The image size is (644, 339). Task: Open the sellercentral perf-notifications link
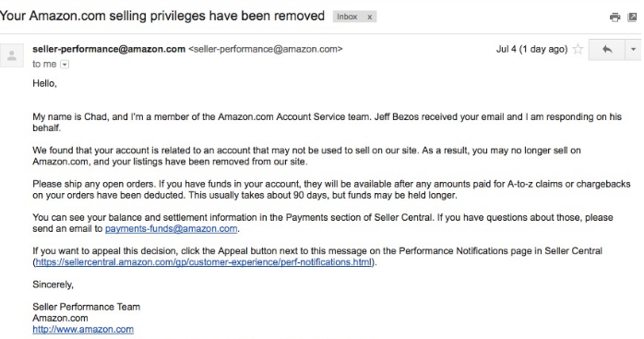click(203, 262)
